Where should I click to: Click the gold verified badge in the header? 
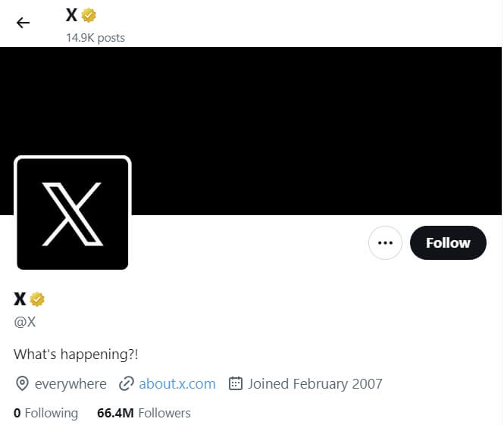(x=89, y=15)
